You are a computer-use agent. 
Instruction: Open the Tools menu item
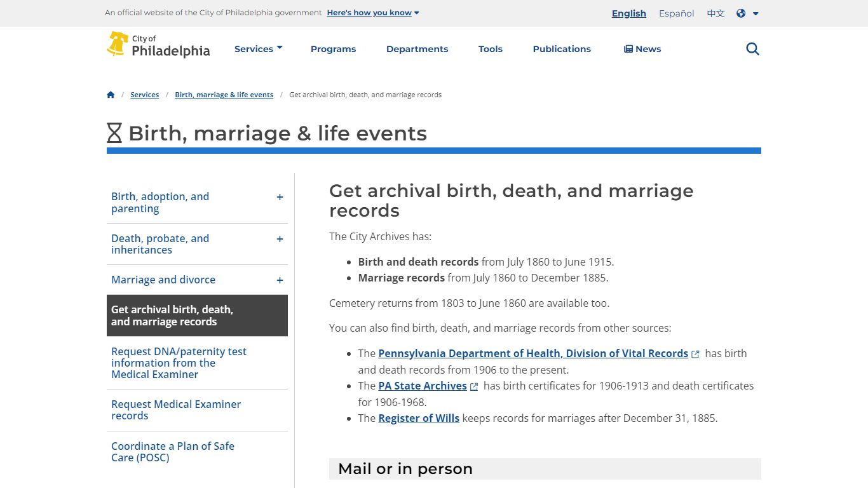491,49
